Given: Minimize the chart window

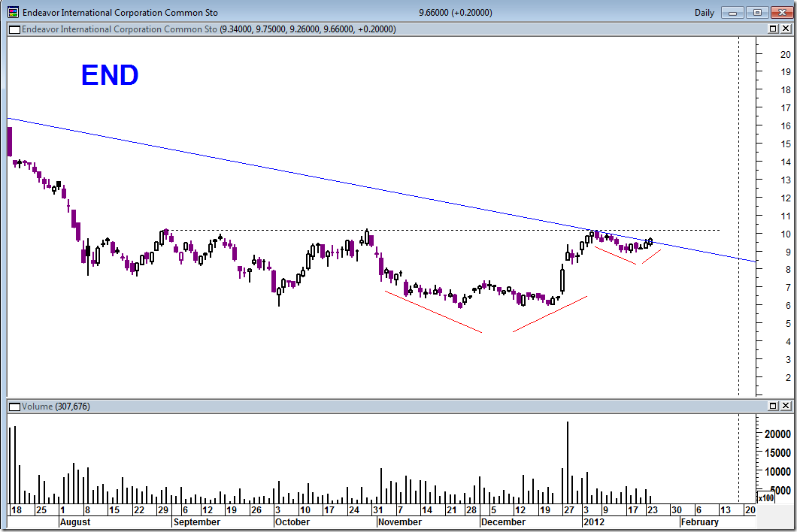Looking at the screenshot, I should click(x=732, y=13).
